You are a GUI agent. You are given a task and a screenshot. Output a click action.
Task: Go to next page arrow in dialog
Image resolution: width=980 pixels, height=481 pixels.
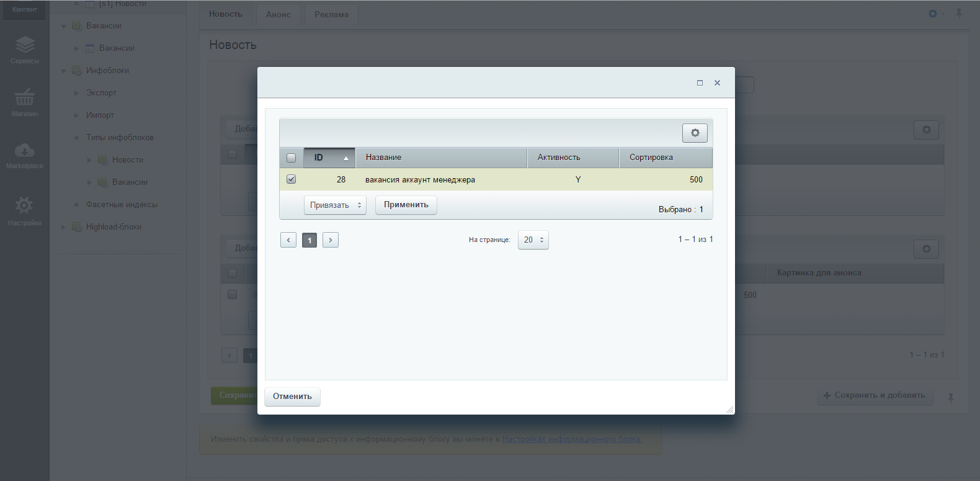click(331, 240)
